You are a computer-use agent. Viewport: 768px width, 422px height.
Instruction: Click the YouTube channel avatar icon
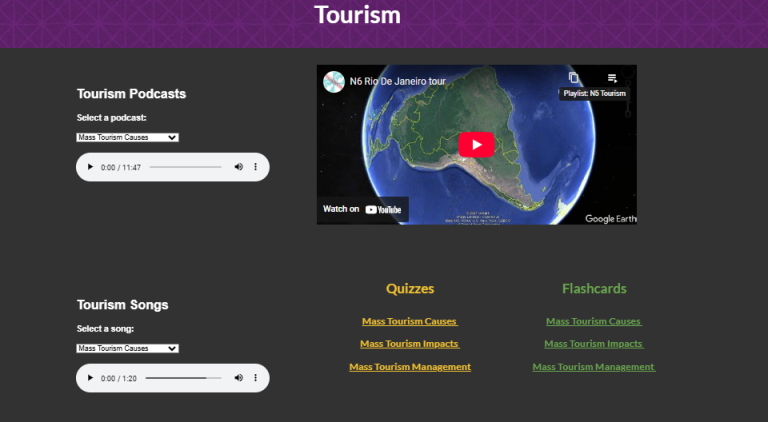pos(334,81)
